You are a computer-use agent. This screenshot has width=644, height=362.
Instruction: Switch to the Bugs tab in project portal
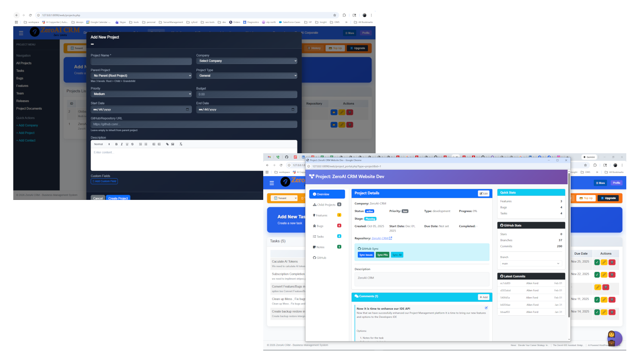point(320,226)
